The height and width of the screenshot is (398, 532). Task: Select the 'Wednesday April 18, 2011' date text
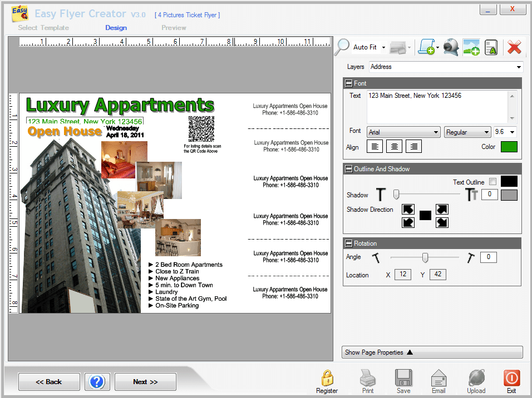[x=125, y=132]
